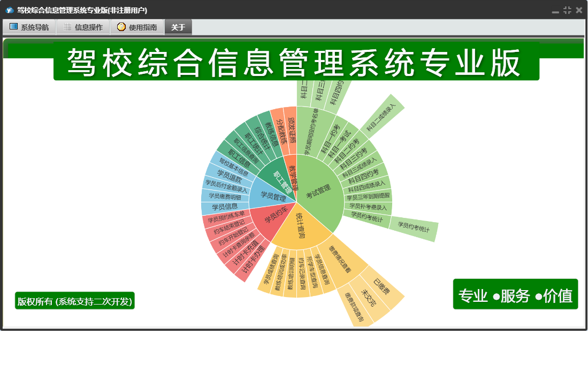Open the 学员期间段约考名单 segment
The image size is (588, 387).
312,131
